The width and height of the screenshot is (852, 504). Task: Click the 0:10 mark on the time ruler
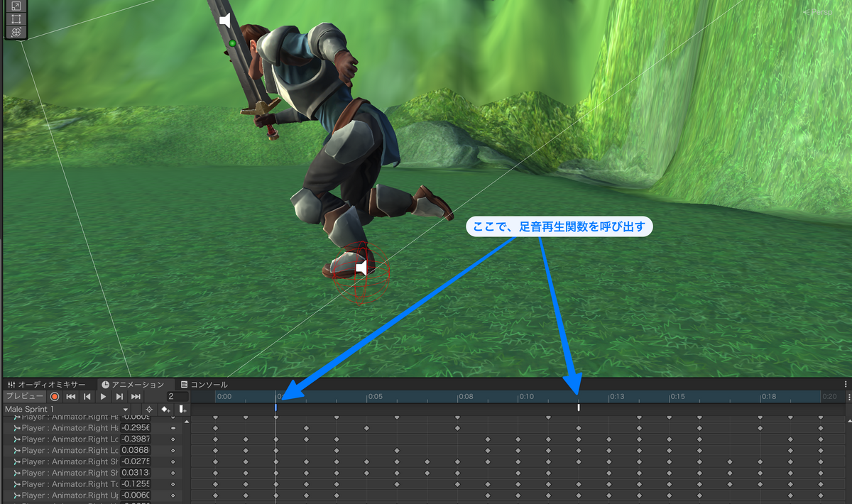coord(527,396)
